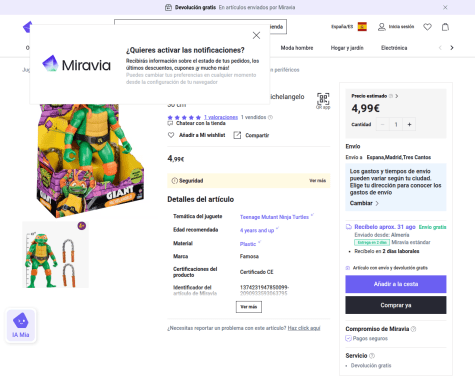
Task: Click the Miravia logo in popup
Action: [76, 64]
